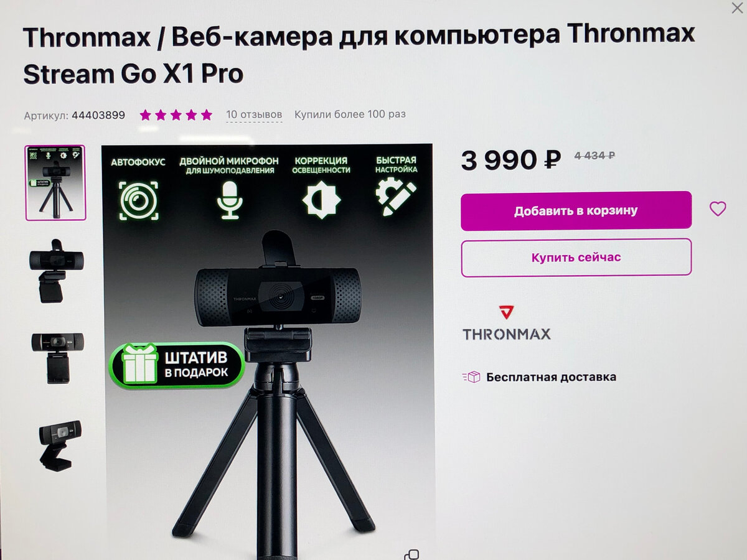Image resolution: width=747 pixels, height=560 pixels.
Task: Add product to wishlist with heart icon
Action: point(718,209)
